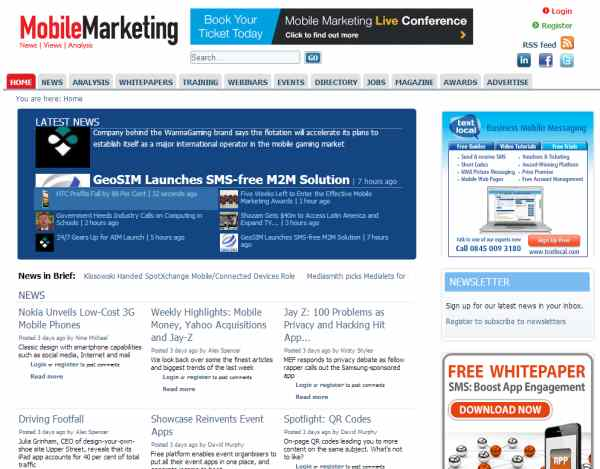Click the large WannaGaming story image
This screenshot has height=469, width=600.
(x=63, y=148)
